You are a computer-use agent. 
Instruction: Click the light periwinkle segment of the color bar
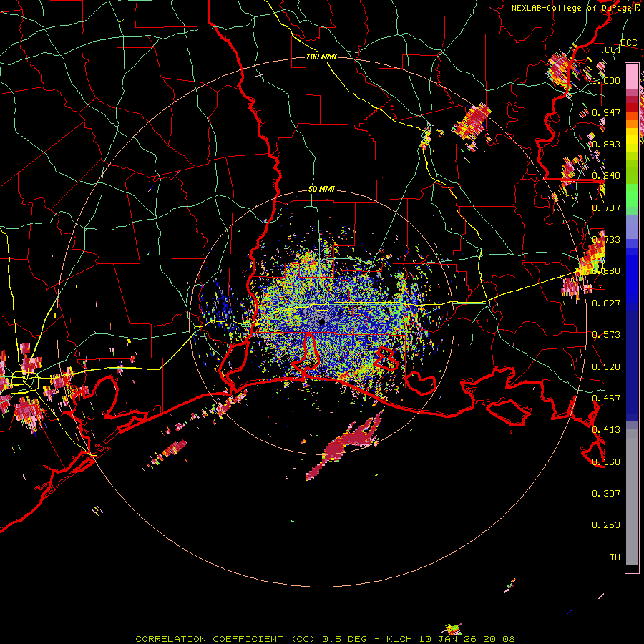click(x=632, y=227)
